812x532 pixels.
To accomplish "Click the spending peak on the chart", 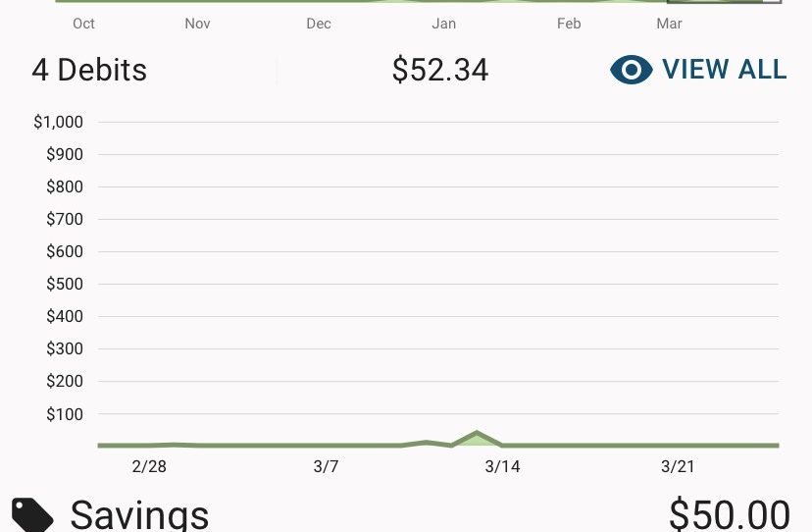I will 477,433.
